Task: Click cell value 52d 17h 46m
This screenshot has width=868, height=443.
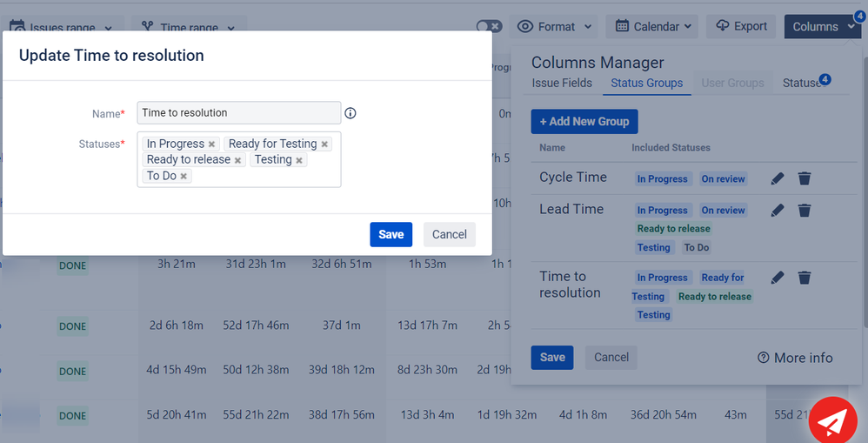Action: 256,326
